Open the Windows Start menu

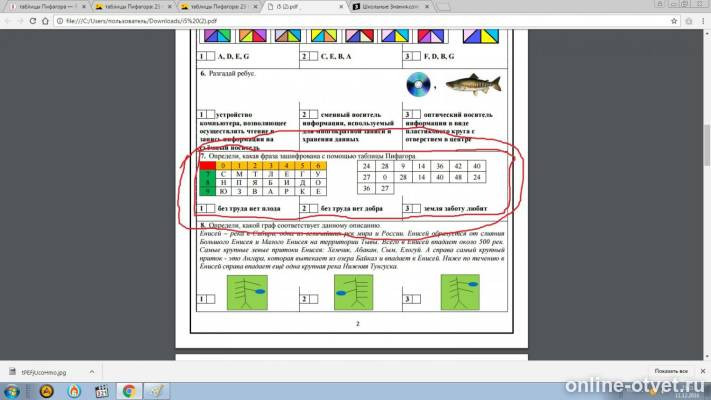(x=11, y=391)
